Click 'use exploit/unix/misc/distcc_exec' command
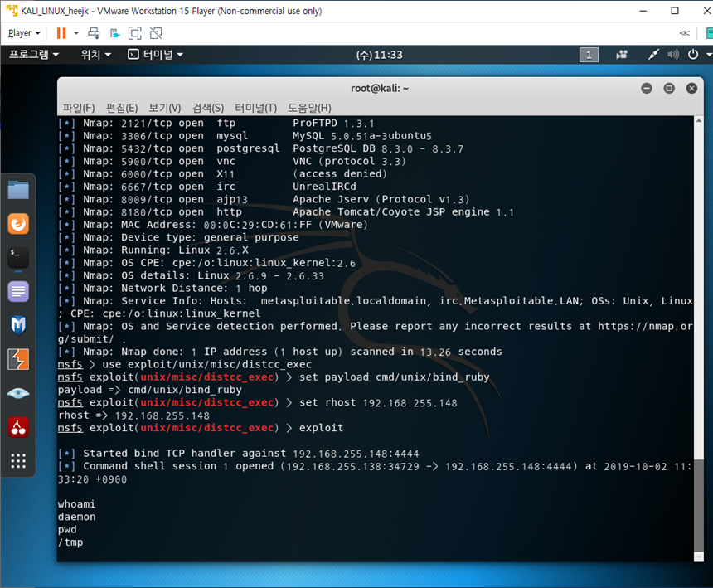Screen dimensions: 713x588 (x=207, y=365)
